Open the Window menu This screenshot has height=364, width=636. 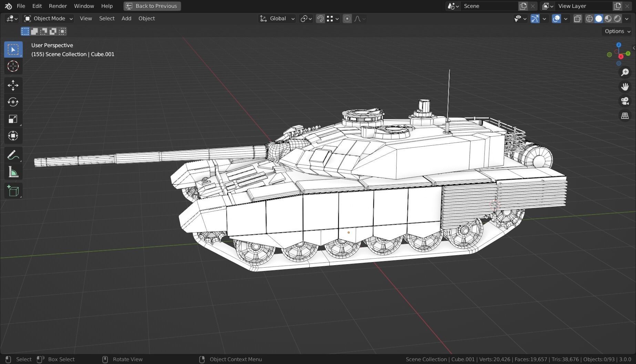coord(84,6)
